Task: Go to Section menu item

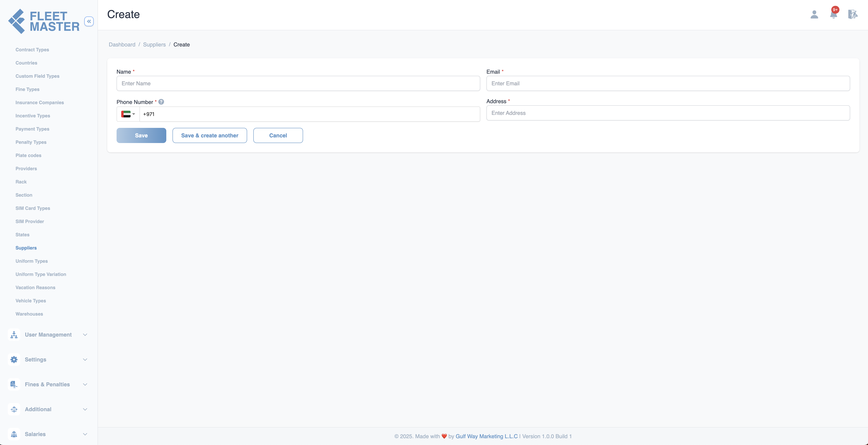Action: click(24, 195)
